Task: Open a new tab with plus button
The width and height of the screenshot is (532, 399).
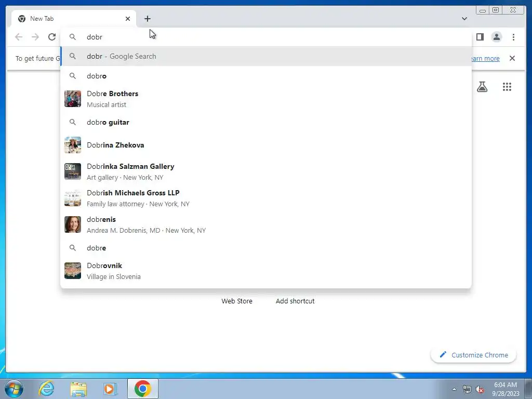Action: pyautogui.click(x=147, y=19)
